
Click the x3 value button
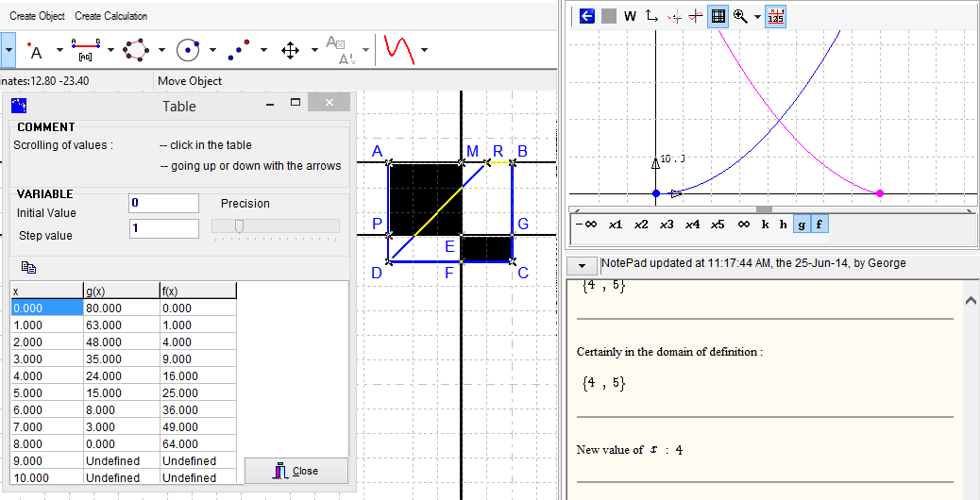(x=667, y=225)
